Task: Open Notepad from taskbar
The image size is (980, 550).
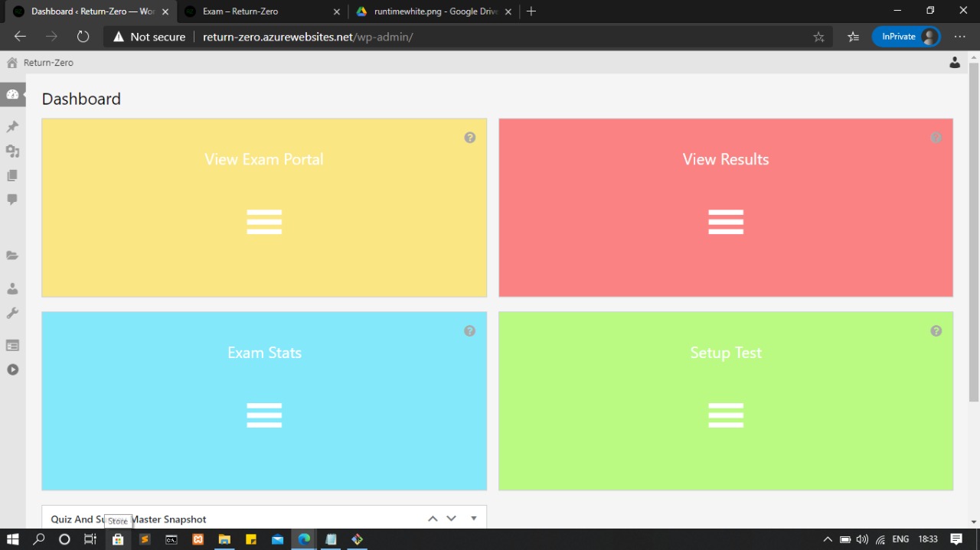Action: click(x=331, y=539)
